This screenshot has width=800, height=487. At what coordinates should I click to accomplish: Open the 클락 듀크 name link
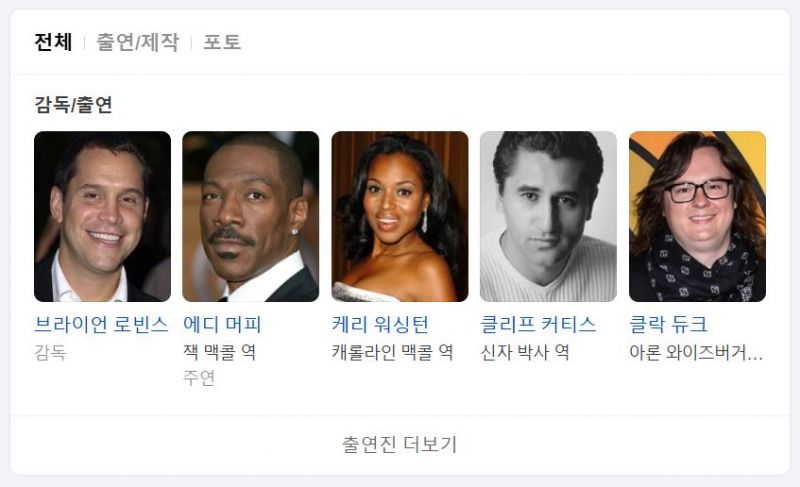(x=668, y=324)
